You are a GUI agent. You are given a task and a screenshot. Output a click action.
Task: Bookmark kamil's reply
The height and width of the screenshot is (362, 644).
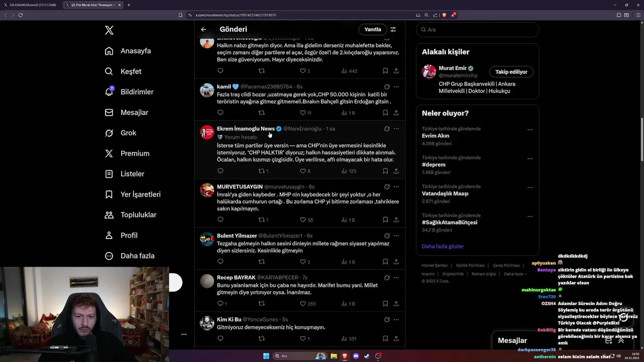click(x=385, y=113)
